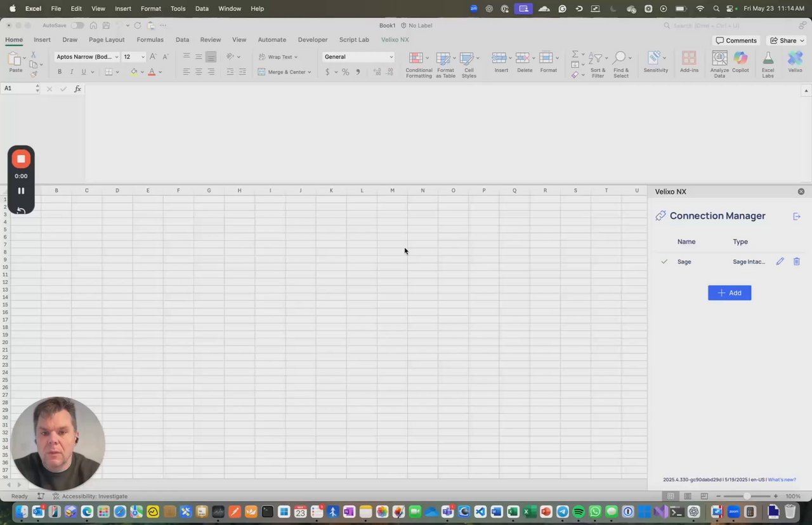Open the fill color dropdown arrow

(x=142, y=72)
